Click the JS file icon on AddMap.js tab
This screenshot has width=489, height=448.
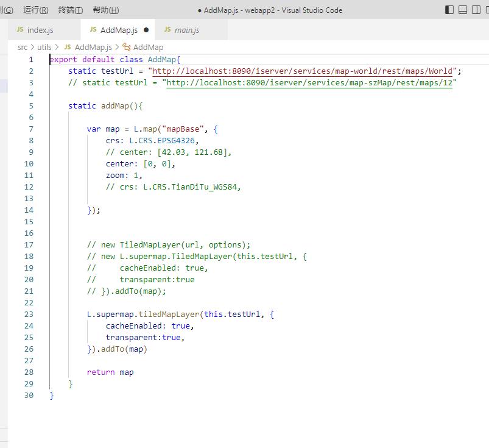coord(93,29)
